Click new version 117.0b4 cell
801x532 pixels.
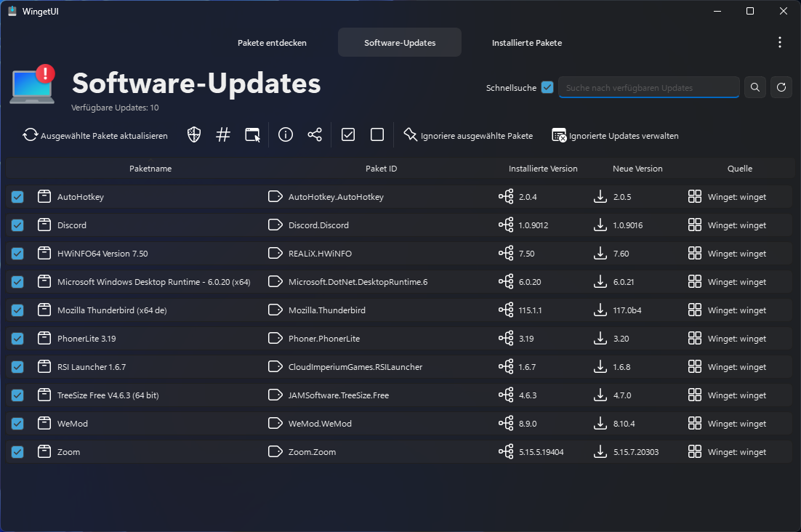coord(627,310)
